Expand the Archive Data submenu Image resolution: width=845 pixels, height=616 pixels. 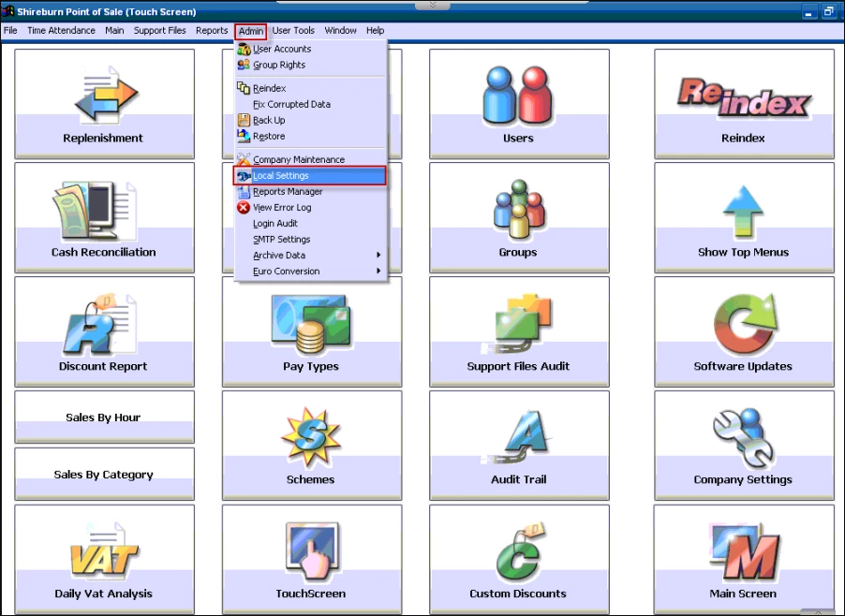point(311,256)
